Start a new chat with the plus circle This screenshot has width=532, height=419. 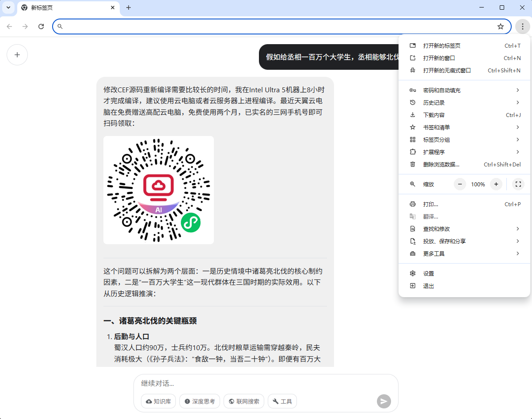pyautogui.click(x=17, y=55)
